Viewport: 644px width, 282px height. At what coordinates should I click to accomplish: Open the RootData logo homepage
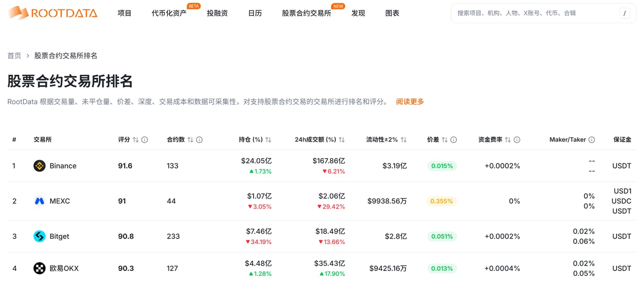pyautogui.click(x=52, y=13)
